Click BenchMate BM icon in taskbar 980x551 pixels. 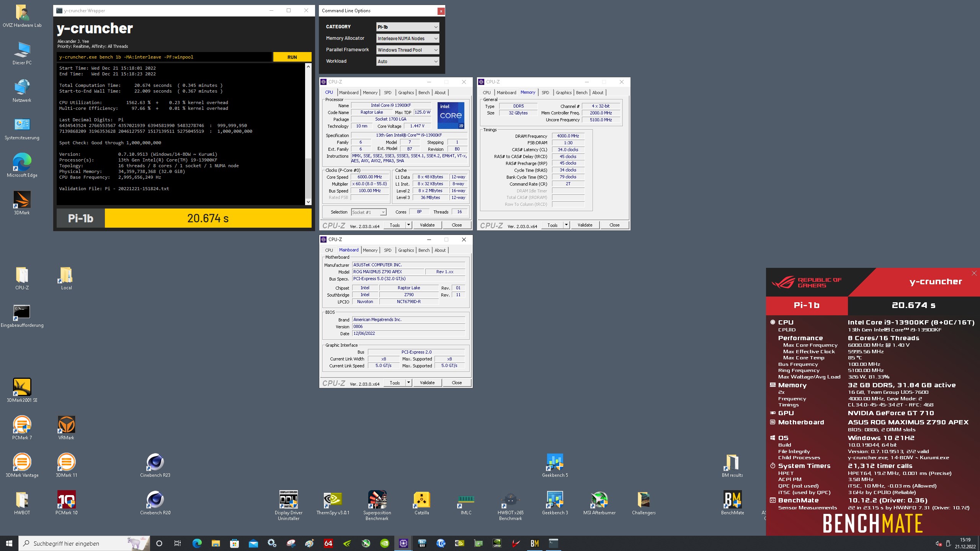point(534,543)
